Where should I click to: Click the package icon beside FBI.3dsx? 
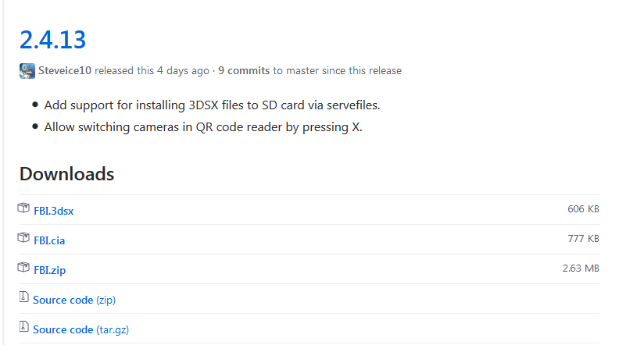[x=23, y=208]
